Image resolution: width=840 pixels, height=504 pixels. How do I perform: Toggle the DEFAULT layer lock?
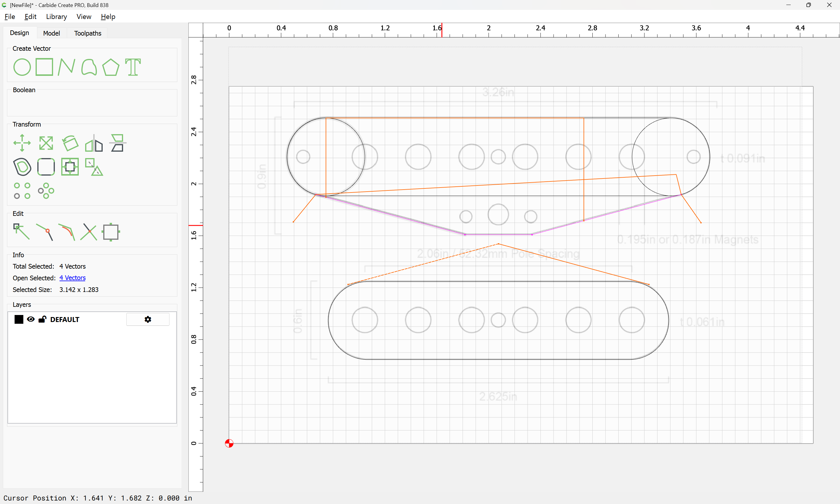[42, 319]
